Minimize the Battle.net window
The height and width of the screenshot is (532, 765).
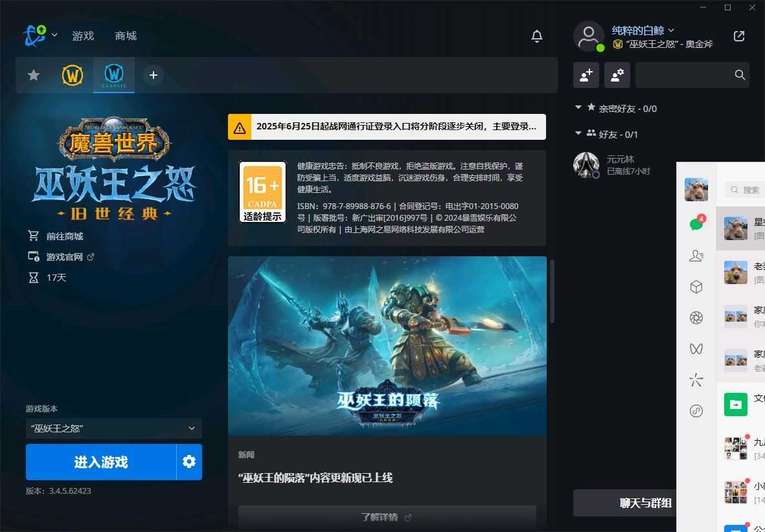coord(703,7)
